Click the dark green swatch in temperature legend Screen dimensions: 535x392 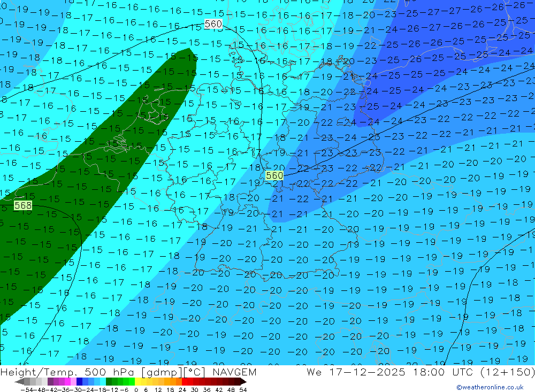pos(109,381)
